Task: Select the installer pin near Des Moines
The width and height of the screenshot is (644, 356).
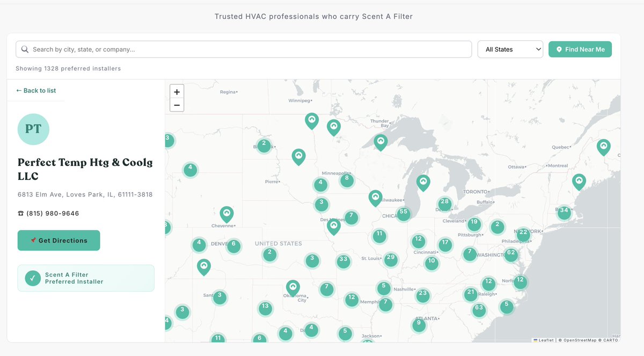Action: pos(334,227)
